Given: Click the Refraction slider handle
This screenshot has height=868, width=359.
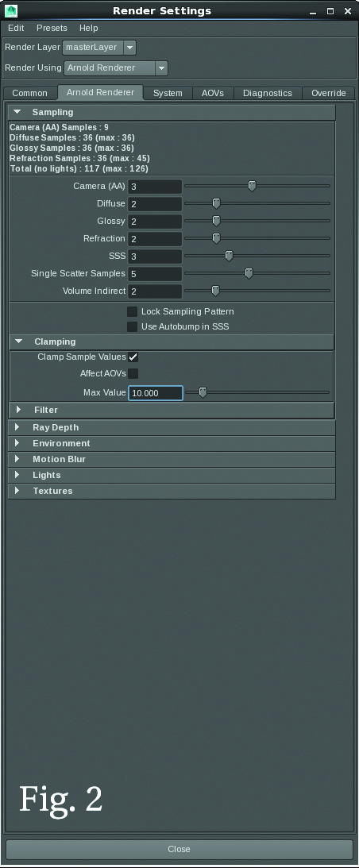Looking at the screenshot, I should pyautogui.click(x=217, y=238).
